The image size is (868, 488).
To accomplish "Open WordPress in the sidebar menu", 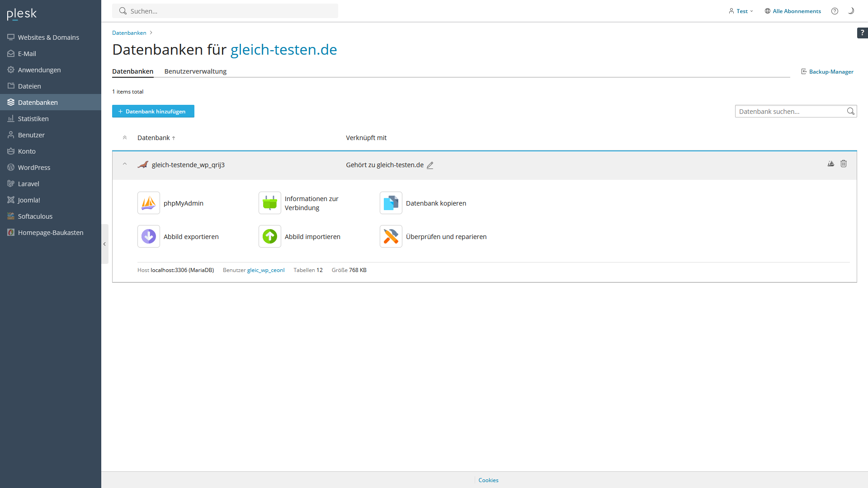I will [34, 168].
